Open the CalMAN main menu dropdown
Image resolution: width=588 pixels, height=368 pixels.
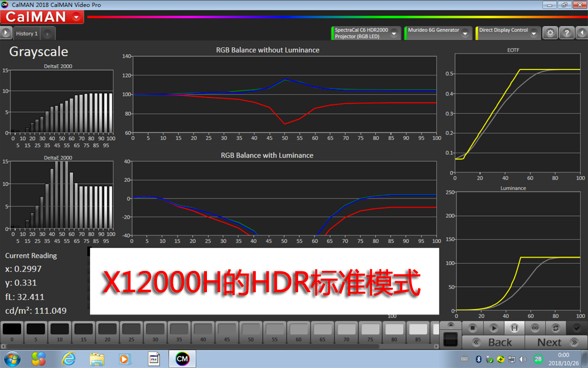point(77,17)
